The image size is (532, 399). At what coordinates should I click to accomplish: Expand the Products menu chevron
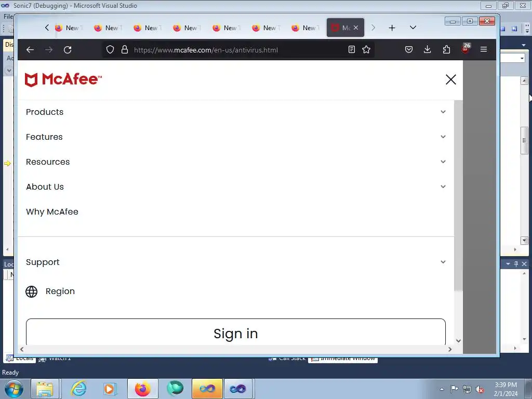click(x=443, y=112)
